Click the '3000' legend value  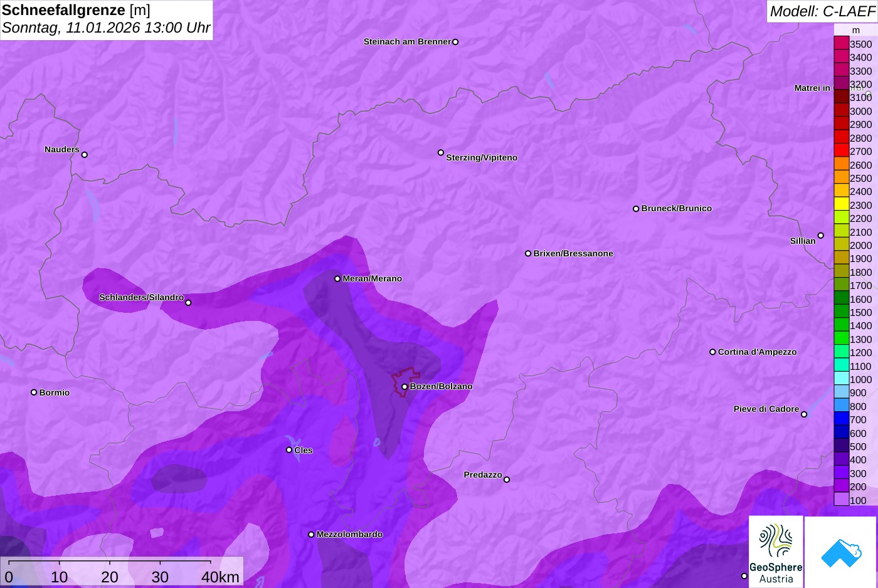point(860,112)
